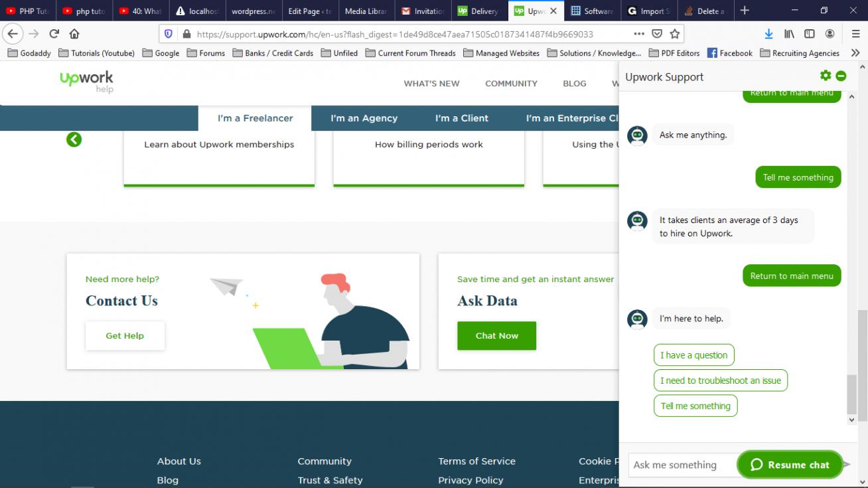Click the Resume chat button
The image size is (868, 488).
(x=790, y=465)
